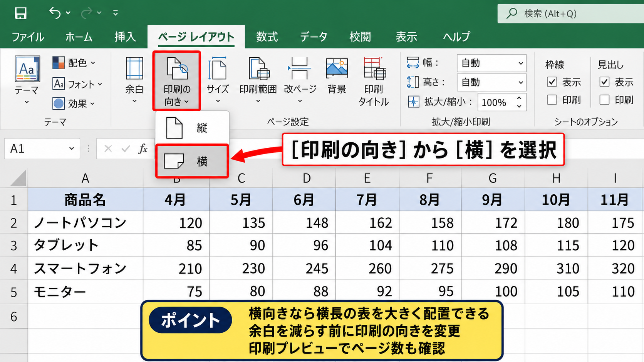644x362 pixels.
Task: Open the Undo history dropdown arrow
Action: 68,13
